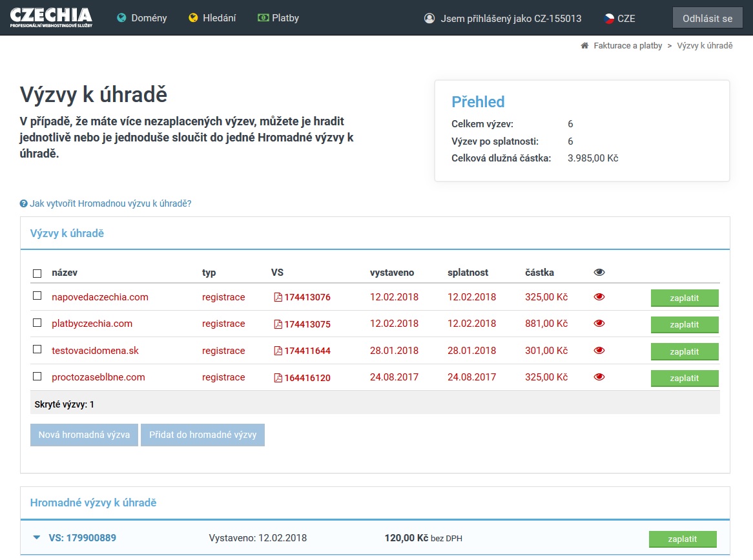Image resolution: width=753 pixels, height=560 pixels.
Task: Open the Domény menu
Action: tap(142, 18)
